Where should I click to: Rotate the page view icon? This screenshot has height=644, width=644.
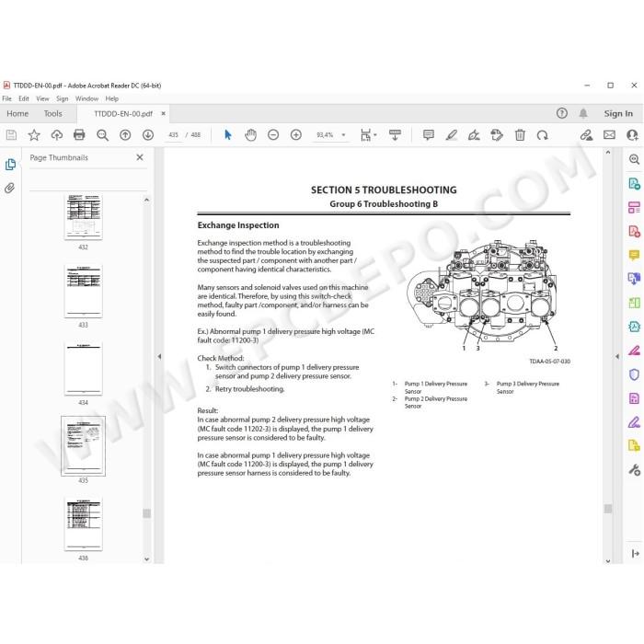coord(542,134)
